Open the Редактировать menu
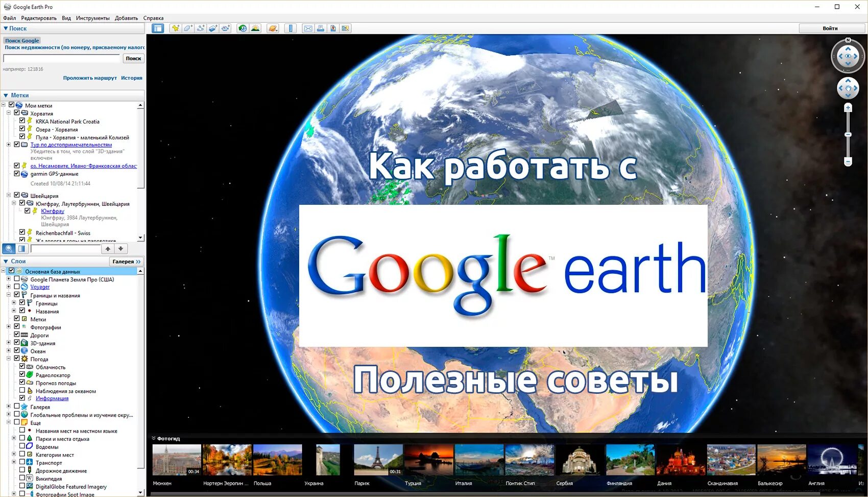This screenshot has width=868, height=497. [x=39, y=18]
